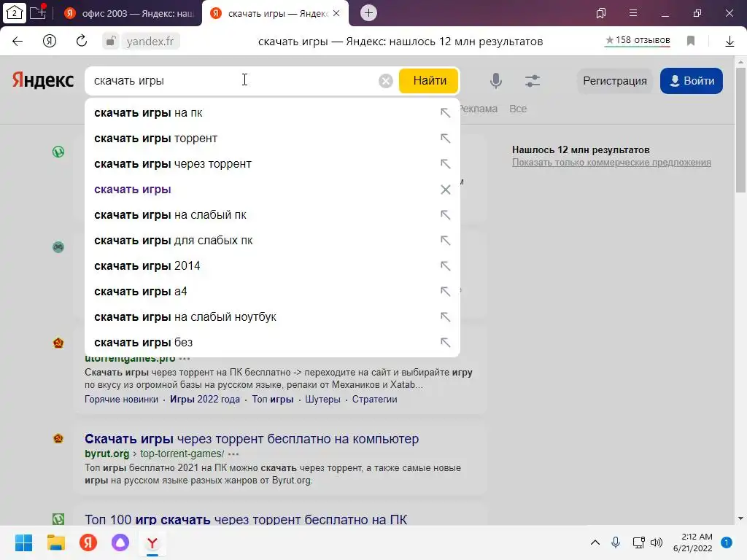Go back with the back arrow

(18, 42)
